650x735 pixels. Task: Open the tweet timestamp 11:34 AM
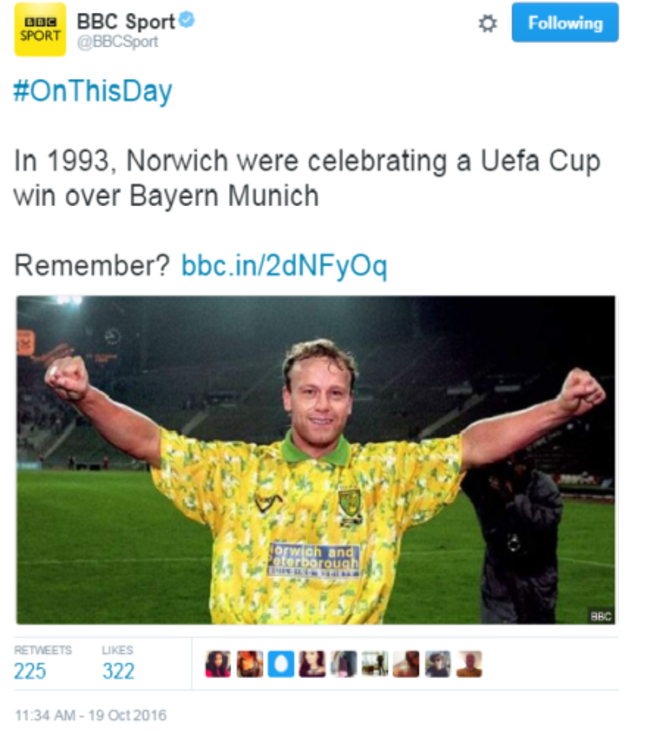(90, 715)
